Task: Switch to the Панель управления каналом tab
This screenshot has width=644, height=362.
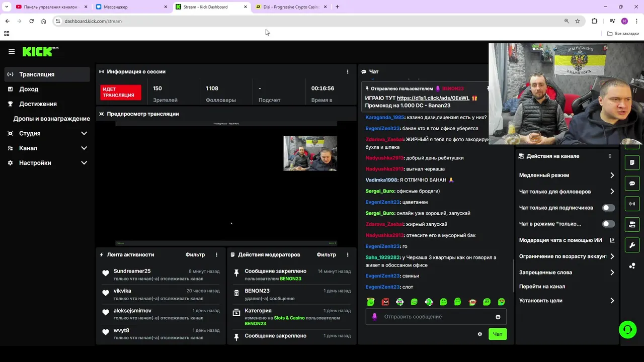Action: pos(51,7)
